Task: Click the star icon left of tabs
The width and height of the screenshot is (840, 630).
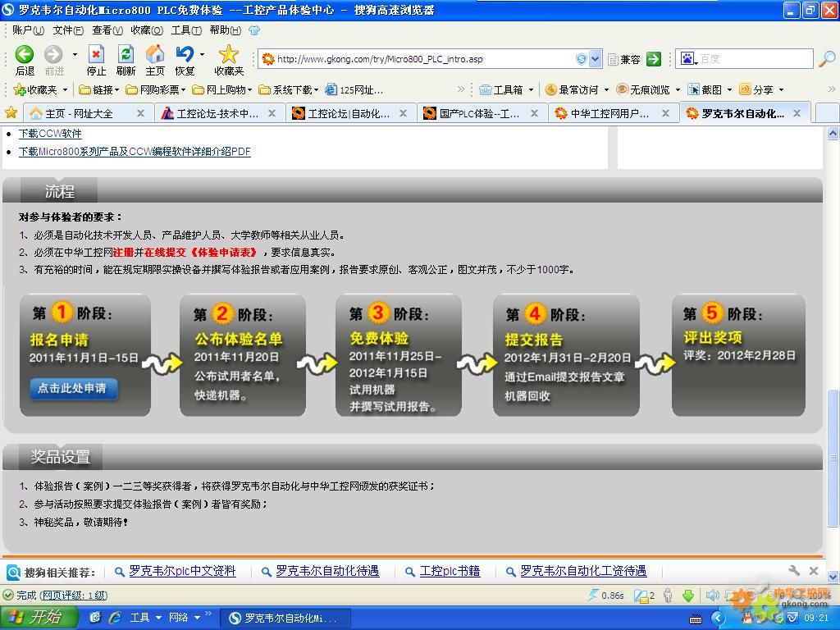Action: click(11, 112)
